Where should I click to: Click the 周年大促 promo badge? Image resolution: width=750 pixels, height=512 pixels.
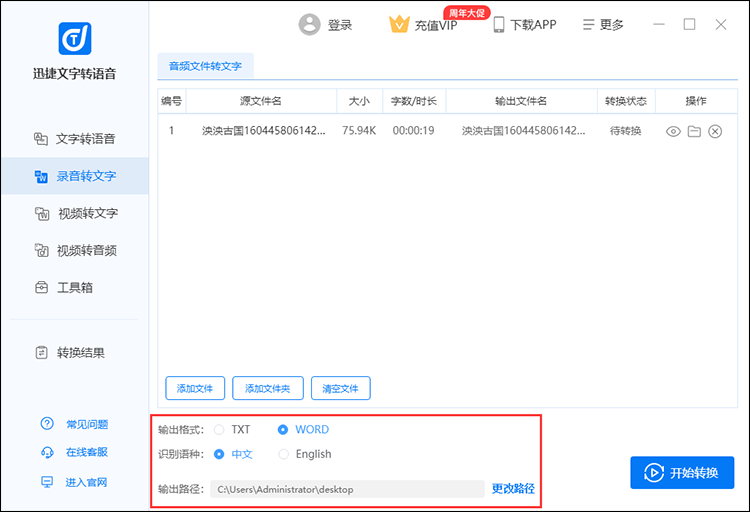point(467,13)
